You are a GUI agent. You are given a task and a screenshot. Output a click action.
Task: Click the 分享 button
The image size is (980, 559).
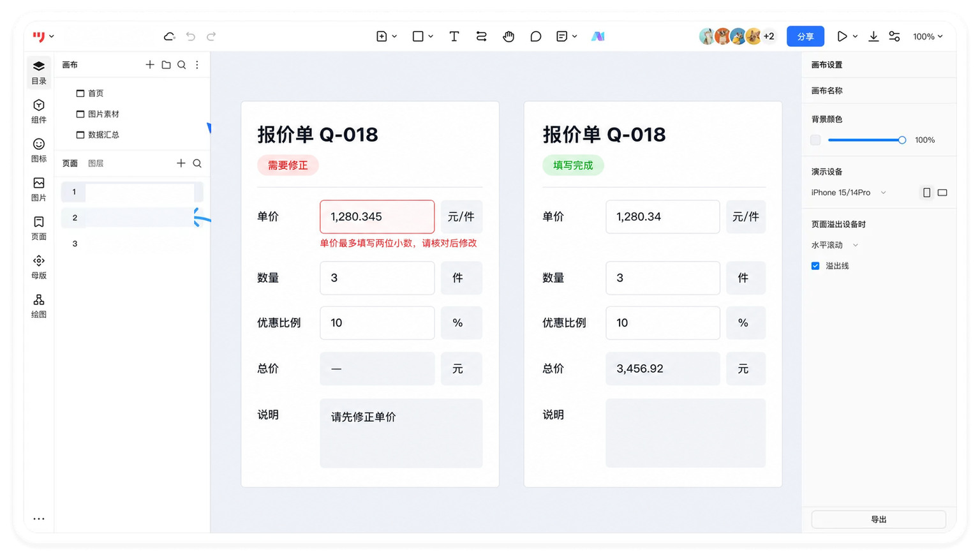point(805,36)
